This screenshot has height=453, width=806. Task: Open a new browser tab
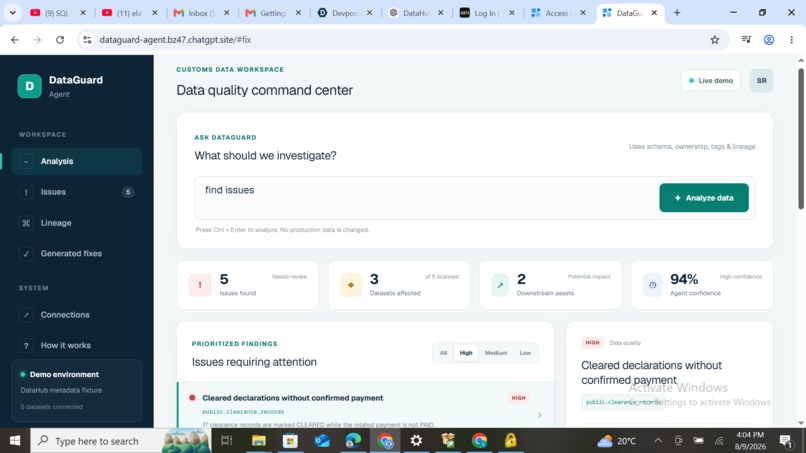[677, 13]
